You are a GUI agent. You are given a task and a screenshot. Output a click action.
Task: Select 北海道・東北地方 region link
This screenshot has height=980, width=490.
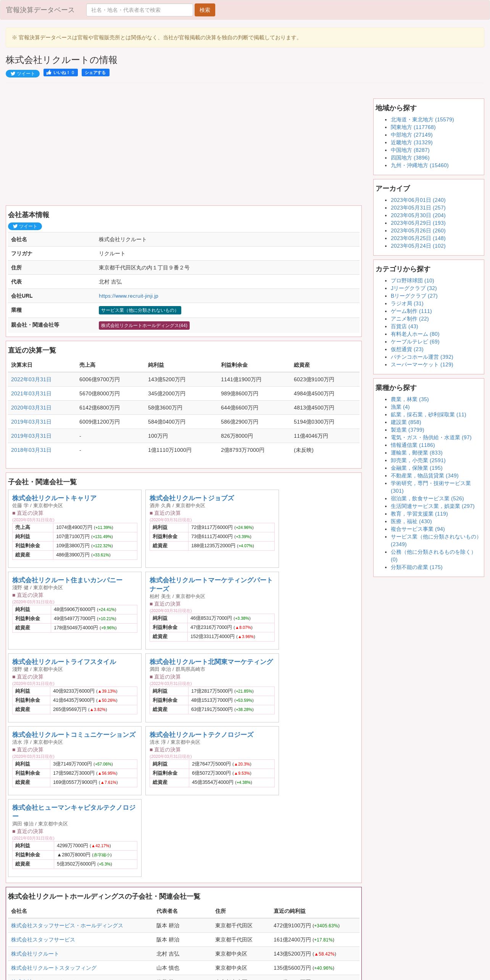(422, 119)
